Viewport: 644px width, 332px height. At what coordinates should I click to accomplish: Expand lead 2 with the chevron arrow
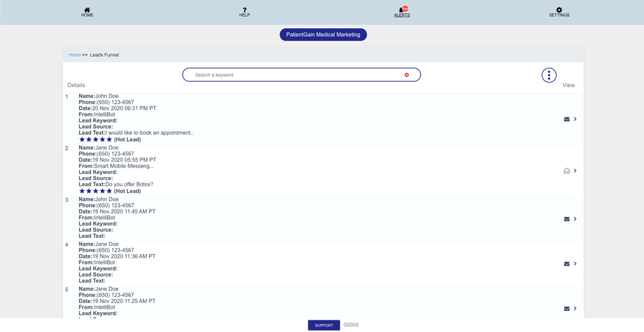pyautogui.click(x=575, y=171)
